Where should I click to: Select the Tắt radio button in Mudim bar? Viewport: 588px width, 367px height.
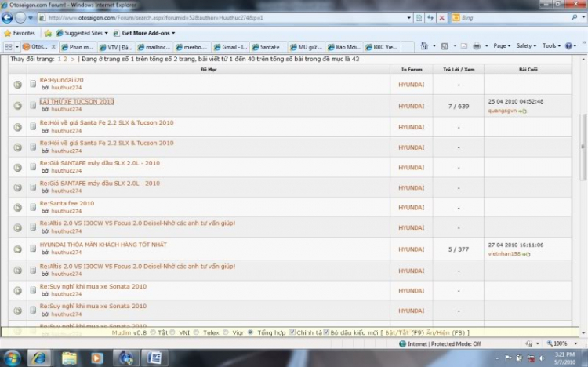click(153, 332)
